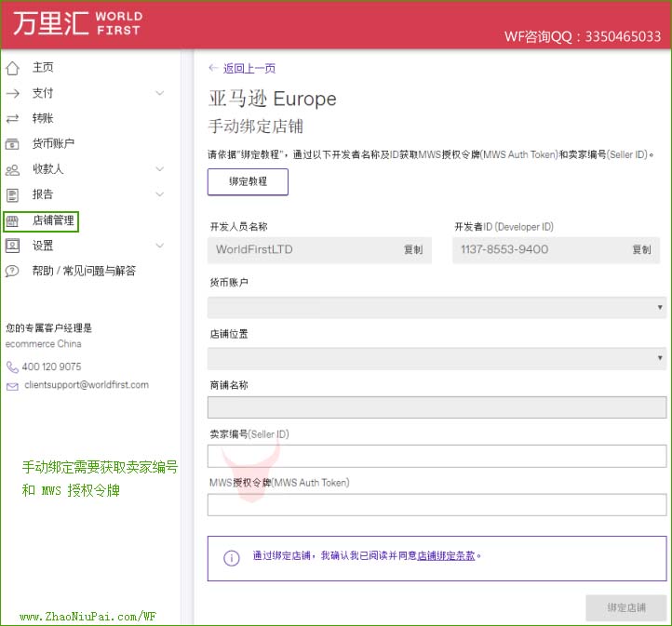
Task: Open 主页 in the sidebar
Action: click(43, 67)
